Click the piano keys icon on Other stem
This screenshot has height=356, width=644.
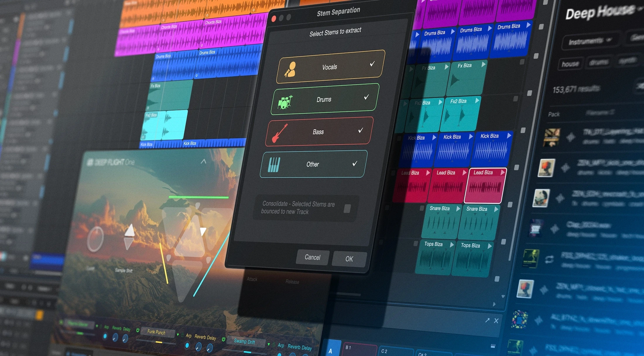pos(274,165)
